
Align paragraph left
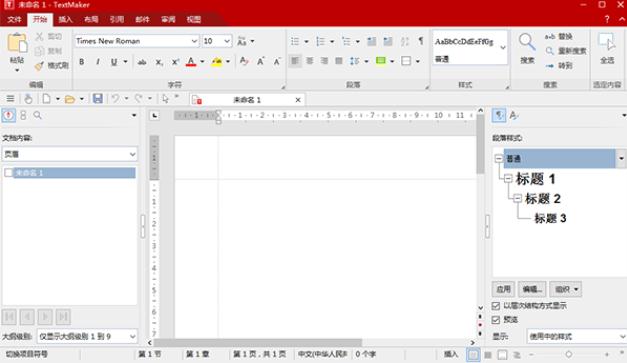coord(295,61)
